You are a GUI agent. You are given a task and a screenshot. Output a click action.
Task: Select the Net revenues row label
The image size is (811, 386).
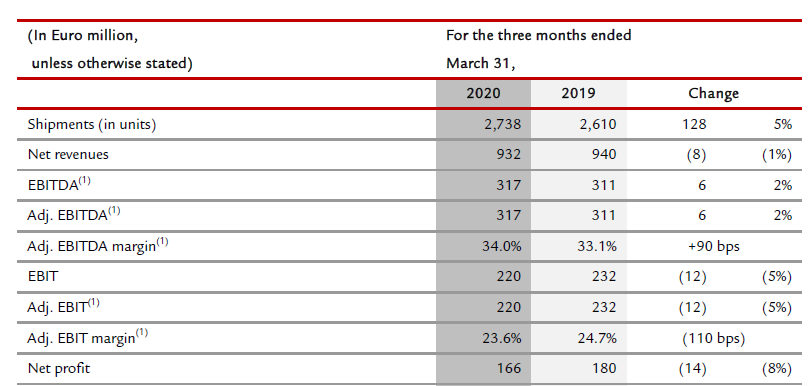point(68,154)
